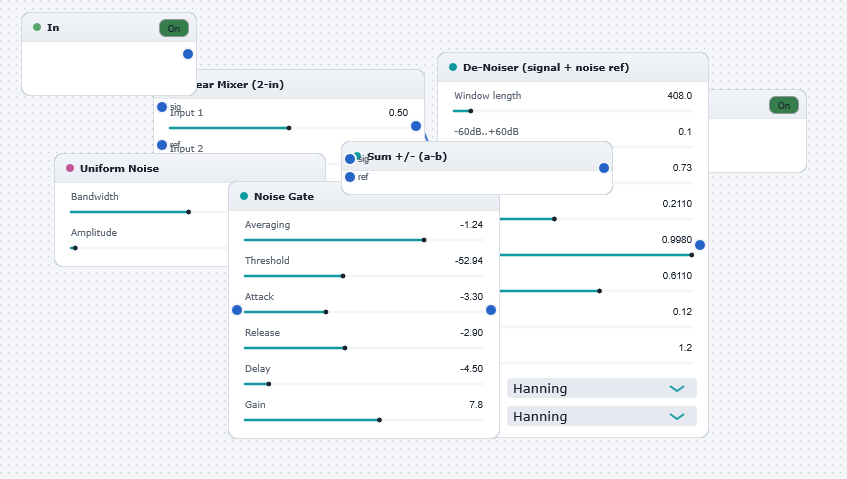The width and height of the screenshot is (847, 479).
Task: Click the Threshold value -52.94
Action: pos(469,261)
